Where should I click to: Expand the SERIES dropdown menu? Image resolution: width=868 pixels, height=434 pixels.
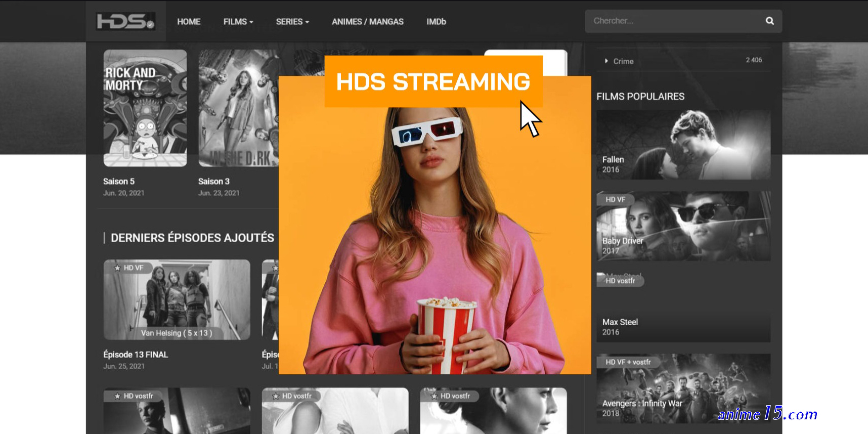pyautogui.click(x=292, y=22)
